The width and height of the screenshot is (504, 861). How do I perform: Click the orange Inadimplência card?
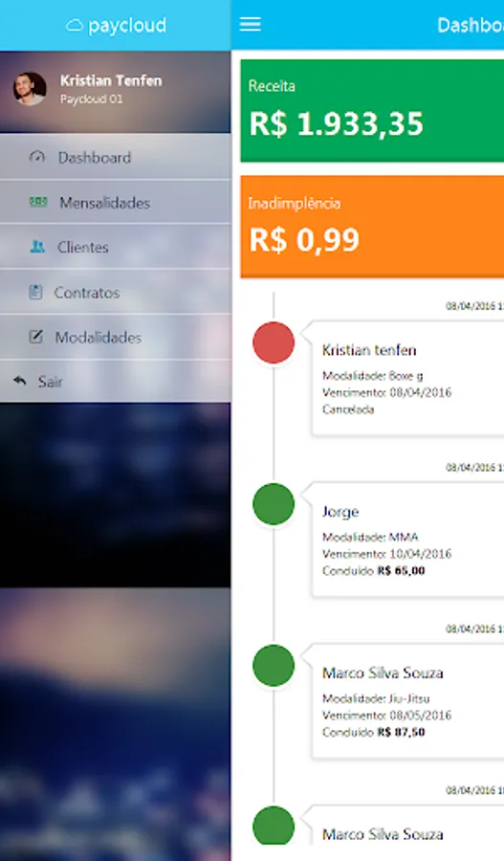click(x=372, y=227)
